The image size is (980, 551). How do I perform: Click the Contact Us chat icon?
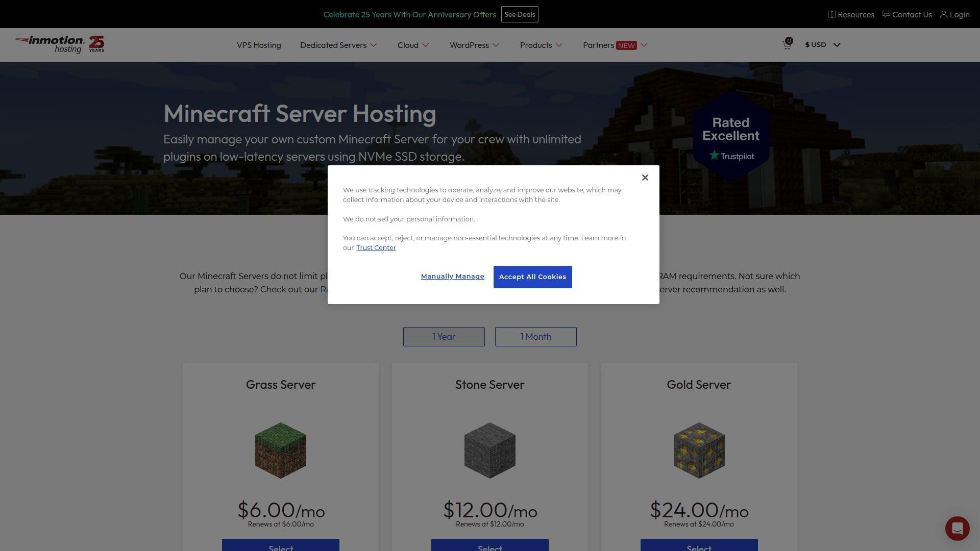click(x=886, y=14)
